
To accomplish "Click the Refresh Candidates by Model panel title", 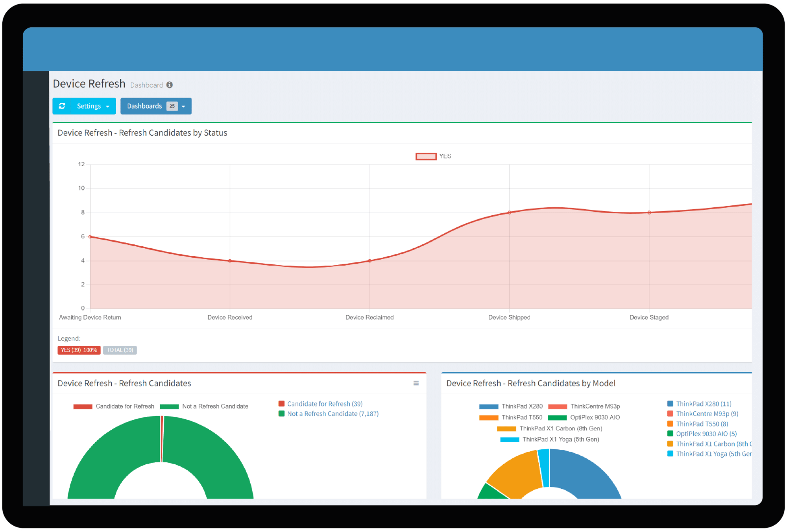I will 531,383.
